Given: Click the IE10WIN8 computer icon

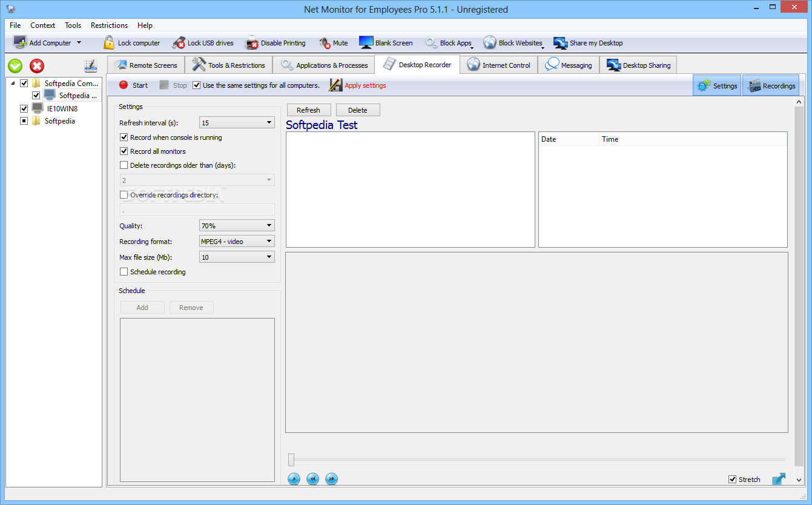Looking at the screenshot, I should [38, 108].
